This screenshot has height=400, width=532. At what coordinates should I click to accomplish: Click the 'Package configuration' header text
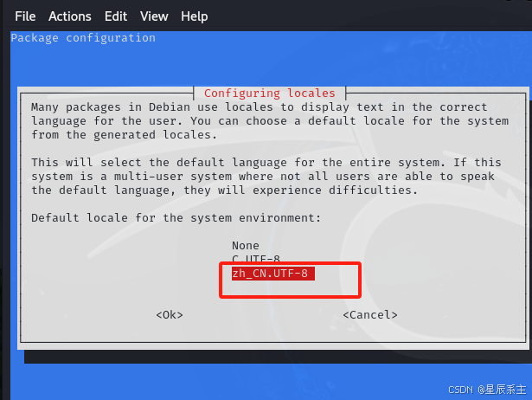[83, 38]
